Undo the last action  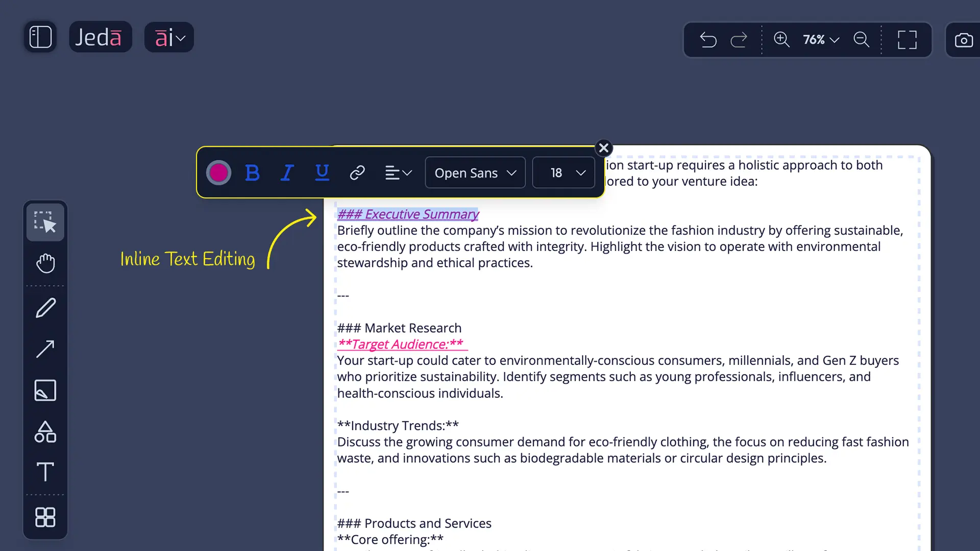tap(708, 39)
